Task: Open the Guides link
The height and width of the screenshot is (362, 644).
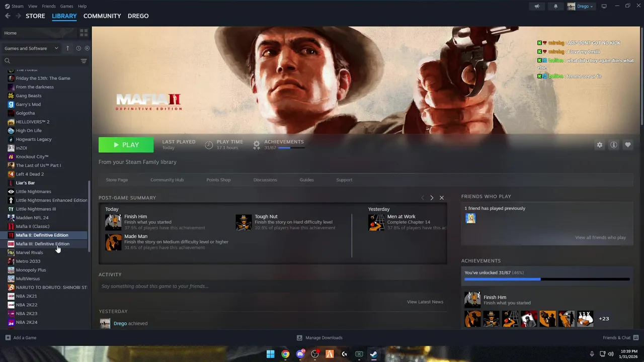Action: coord(306,179)
